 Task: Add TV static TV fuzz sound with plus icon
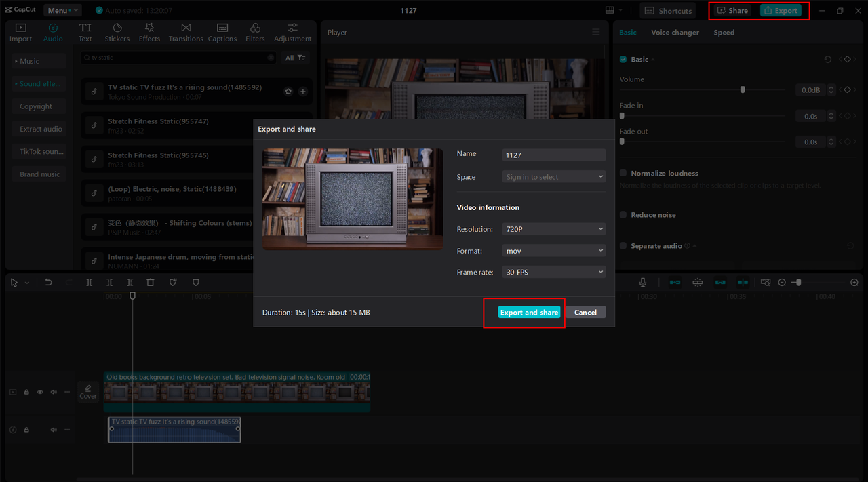tap(303, 92)
